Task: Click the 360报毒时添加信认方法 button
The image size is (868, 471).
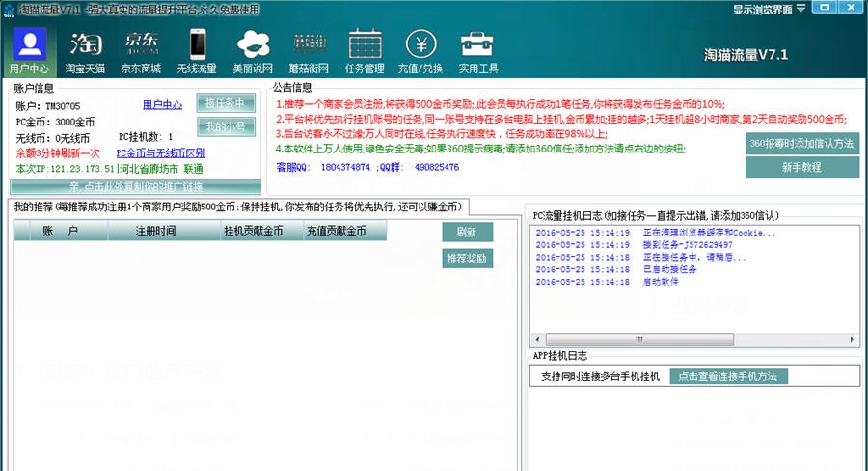Action: [802, 144]
